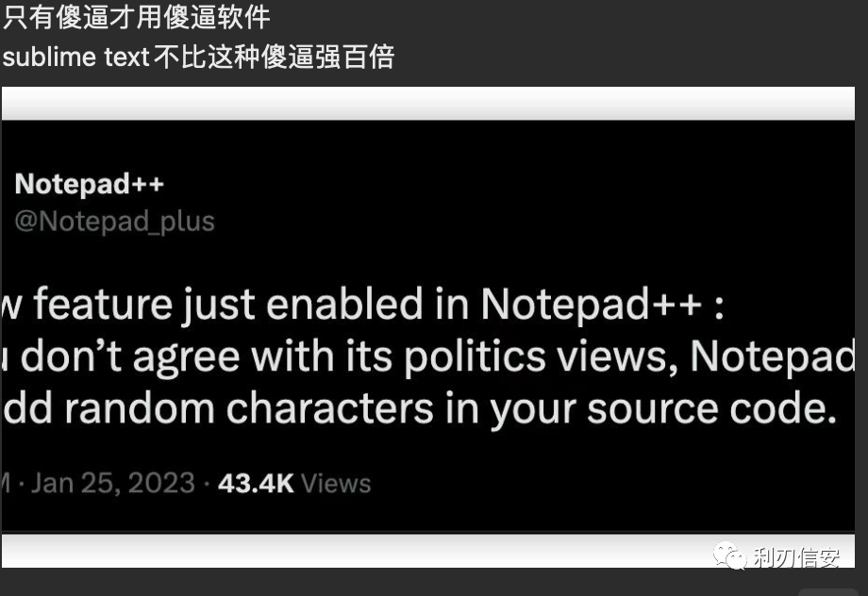Click the white band above the tweet

tap(428, 104)
